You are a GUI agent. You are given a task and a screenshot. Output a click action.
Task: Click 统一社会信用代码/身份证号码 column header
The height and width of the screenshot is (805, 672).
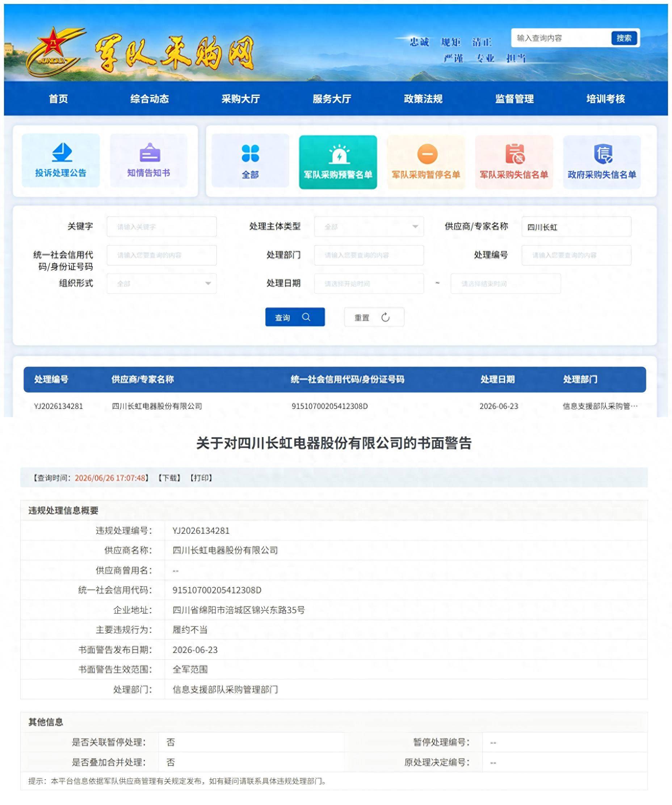tap(347, 380)
